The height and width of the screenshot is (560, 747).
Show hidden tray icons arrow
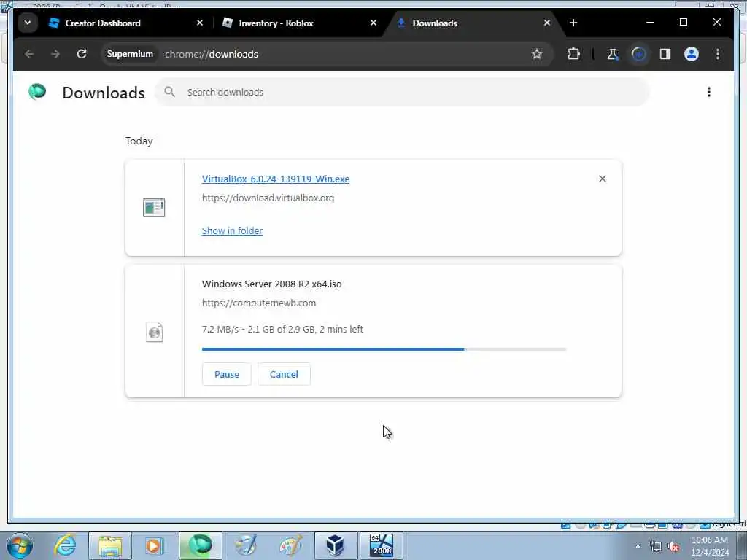[638, 547]
